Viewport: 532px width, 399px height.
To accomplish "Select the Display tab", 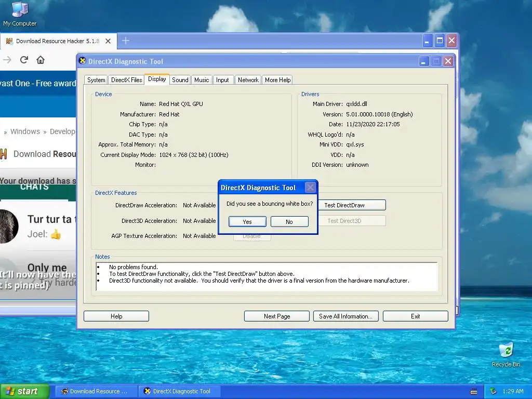I will [x=157, y=79].
